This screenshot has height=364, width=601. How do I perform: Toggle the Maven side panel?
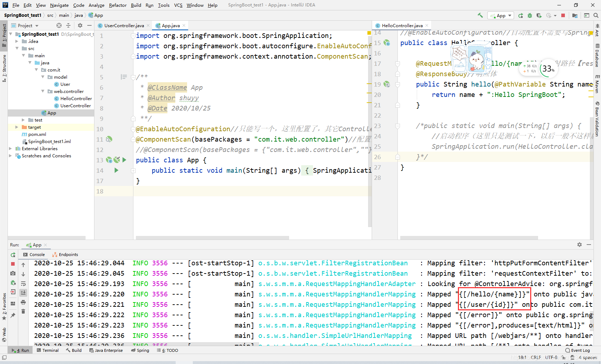597,84
